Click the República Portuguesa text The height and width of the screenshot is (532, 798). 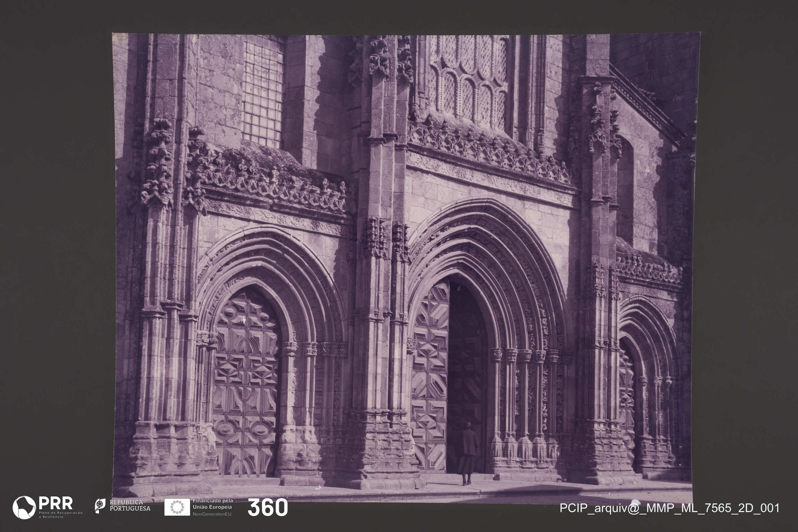click(x=130, y=505)
